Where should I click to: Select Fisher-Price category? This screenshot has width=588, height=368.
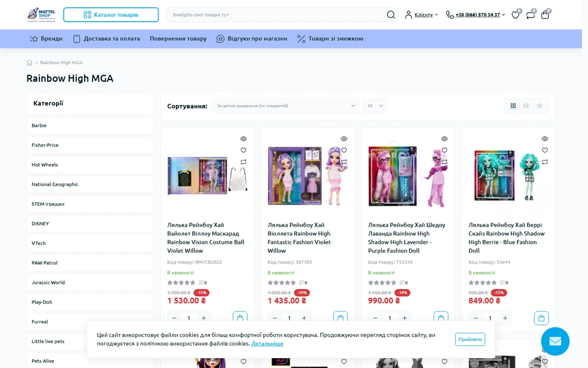[90, 145]
